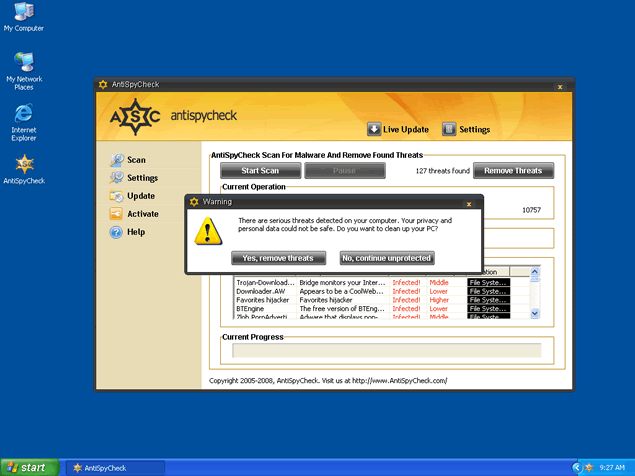This screenshot has width=635, height=476.
Task: Click the Live Update download icon
Action: 373,129
